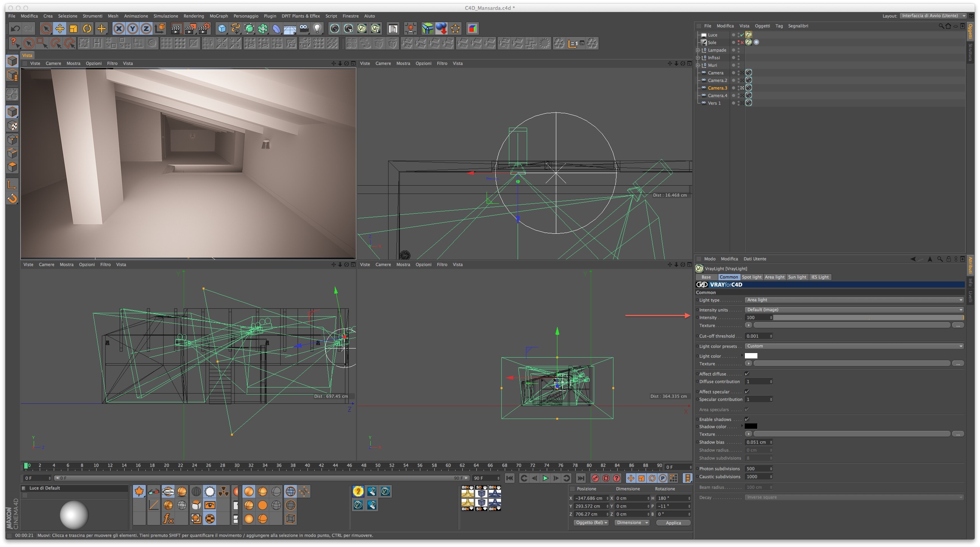Switch to the Area light tab
This screenshot has height=547, width=980.
point(774,277)
